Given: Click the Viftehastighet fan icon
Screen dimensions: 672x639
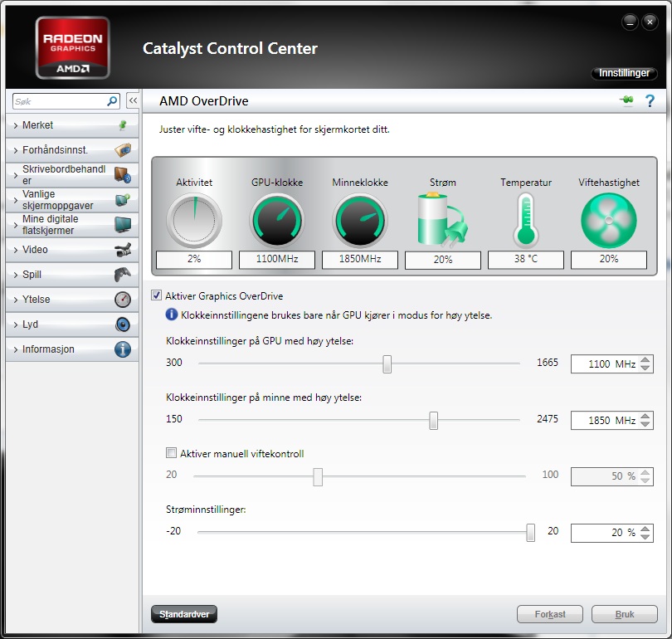Looking at the screenshot, I should coord(609,220).
